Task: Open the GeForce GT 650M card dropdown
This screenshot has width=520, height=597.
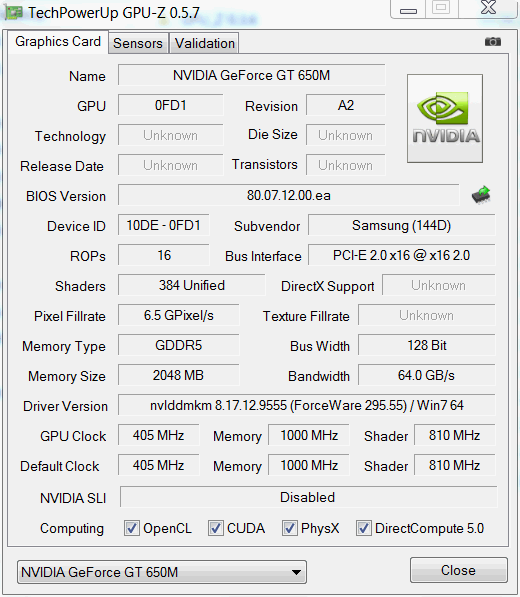Action: click(x=162, y=572)
